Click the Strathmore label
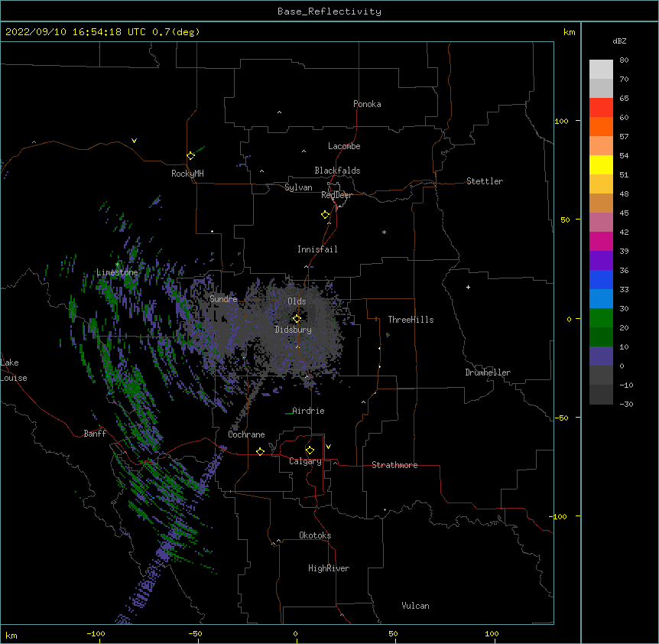The image size is (659, 644). point(394,465)
